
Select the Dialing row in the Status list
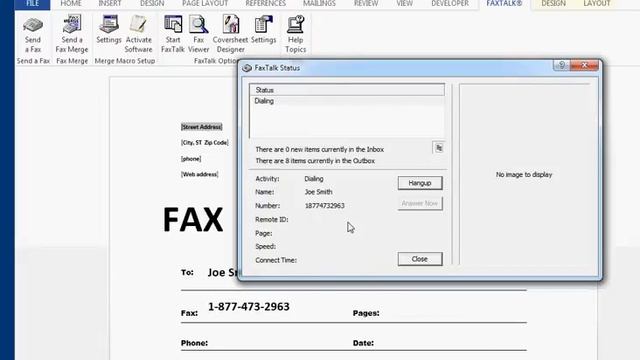[x=347, y=101]
